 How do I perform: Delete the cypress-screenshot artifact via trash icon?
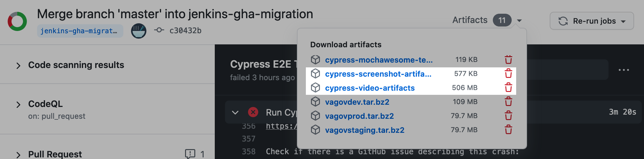[x=508, y=74]
